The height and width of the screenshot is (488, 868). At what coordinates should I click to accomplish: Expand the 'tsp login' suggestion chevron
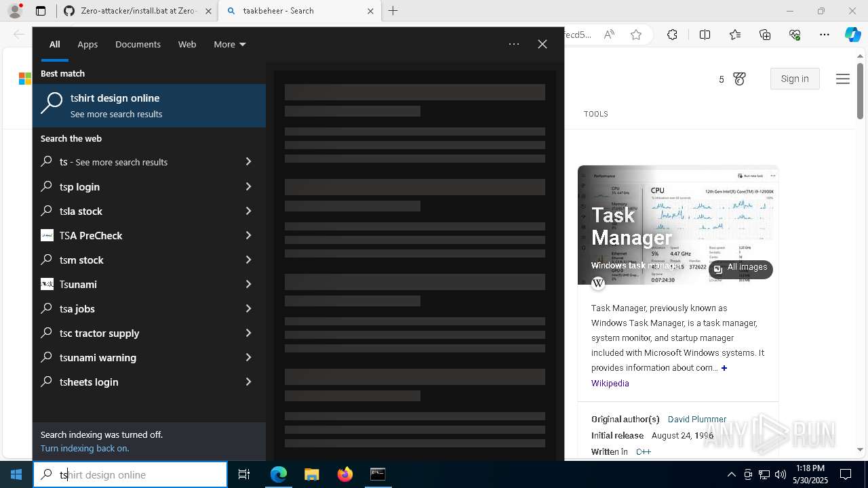pos(248,186)
